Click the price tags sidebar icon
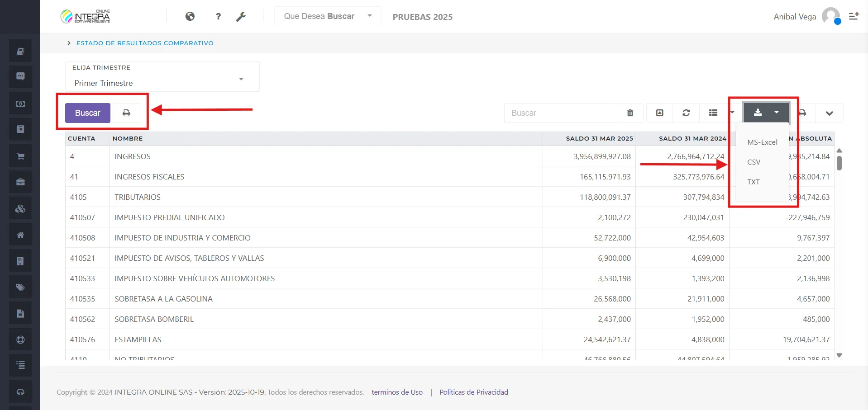The height and width of the screenshot is (410, 868). coord(20,287)
